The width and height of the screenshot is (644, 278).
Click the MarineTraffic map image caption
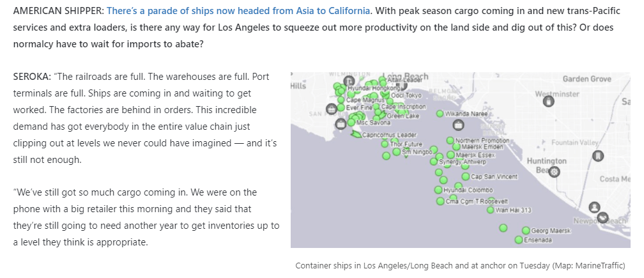pyautogui.click(x=460, y=266)
